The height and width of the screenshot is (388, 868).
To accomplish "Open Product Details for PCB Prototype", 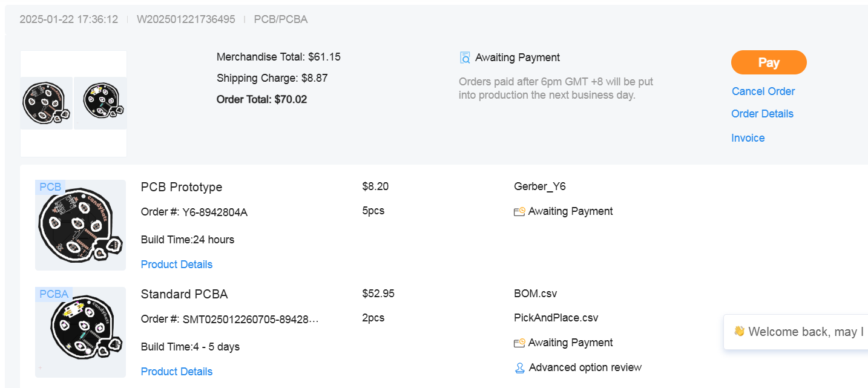I will (x=177, y=265).
